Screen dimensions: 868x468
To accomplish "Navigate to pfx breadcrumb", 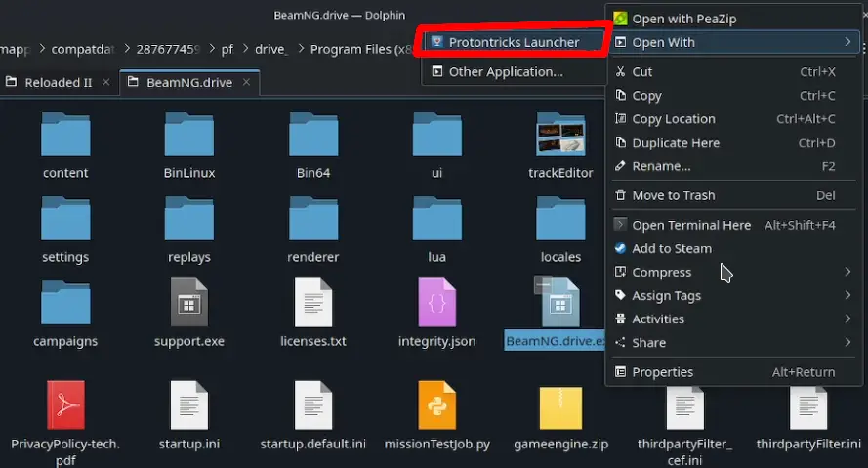I will point(227,49).
